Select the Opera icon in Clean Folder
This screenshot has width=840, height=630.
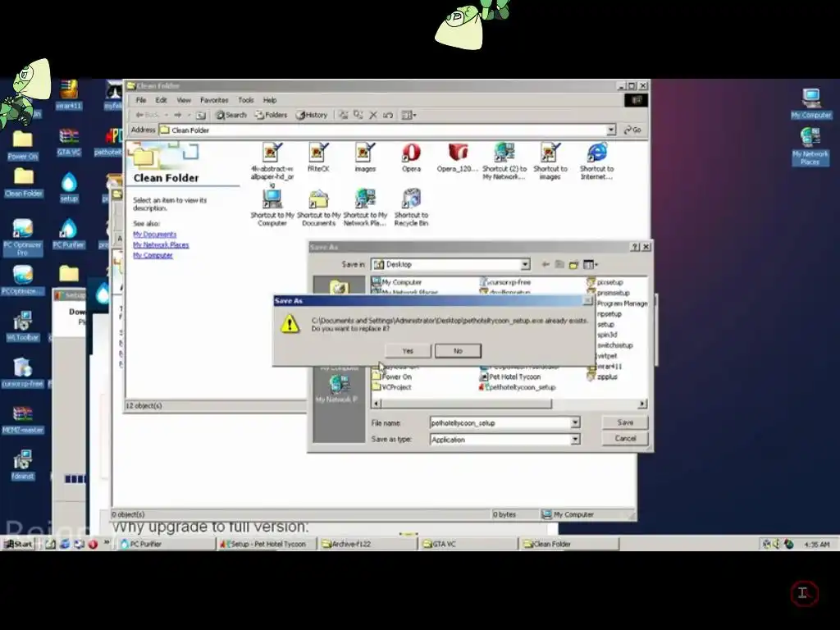pyautogui.click(x=412, y=157)
